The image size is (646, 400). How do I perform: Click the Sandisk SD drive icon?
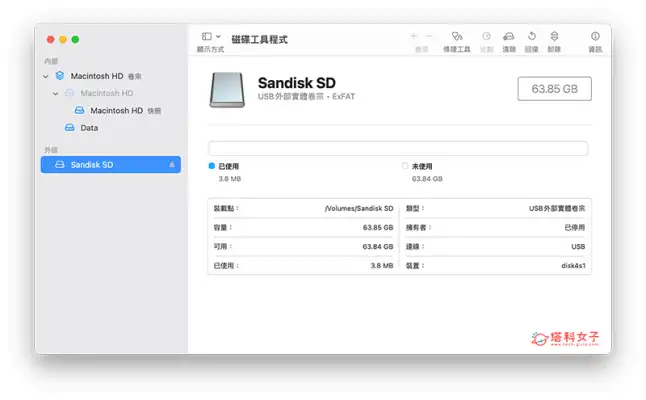coord(227,90)
